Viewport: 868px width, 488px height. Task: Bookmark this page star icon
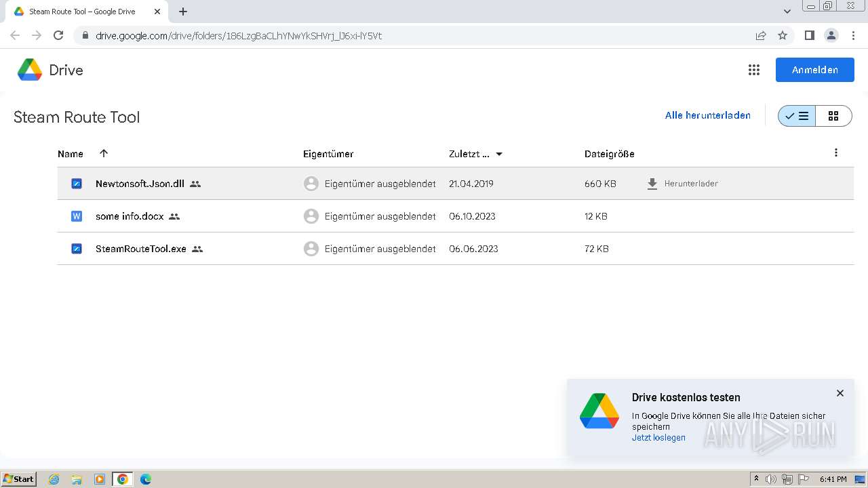(783, 36)
